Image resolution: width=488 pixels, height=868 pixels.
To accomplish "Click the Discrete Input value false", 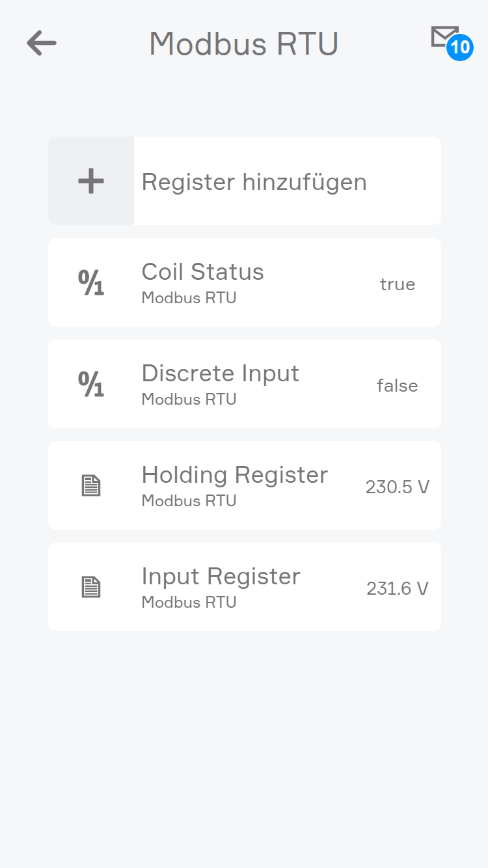I will click(397, 386).
